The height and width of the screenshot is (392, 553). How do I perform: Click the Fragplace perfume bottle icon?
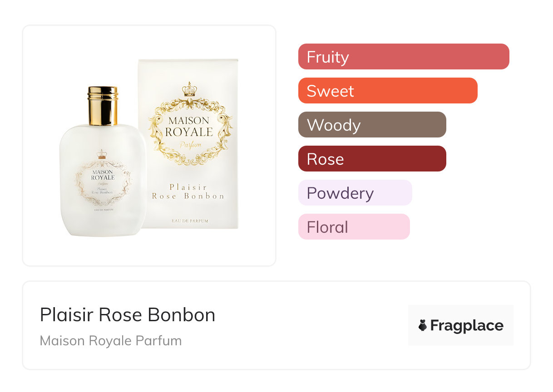[x=423, y=325]
